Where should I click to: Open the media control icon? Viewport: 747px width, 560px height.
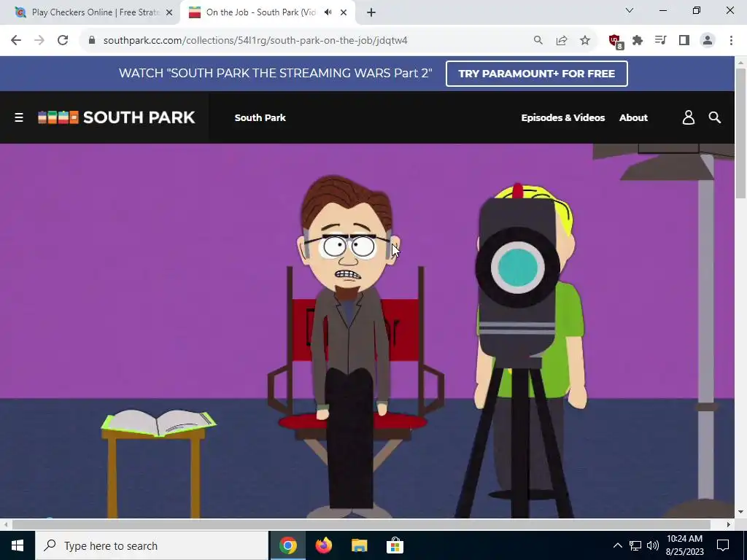pyautogui.click(x=660, y=41)
